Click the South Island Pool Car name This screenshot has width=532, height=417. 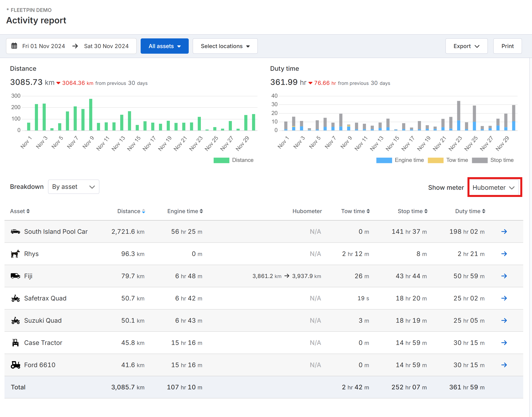(56, 232)
